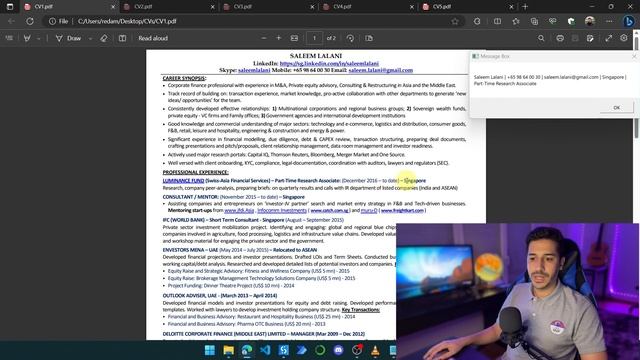Viewport: 640px width, 360px height.
Task: Open the Skype saleemlalani link
Action: (254, 70)
